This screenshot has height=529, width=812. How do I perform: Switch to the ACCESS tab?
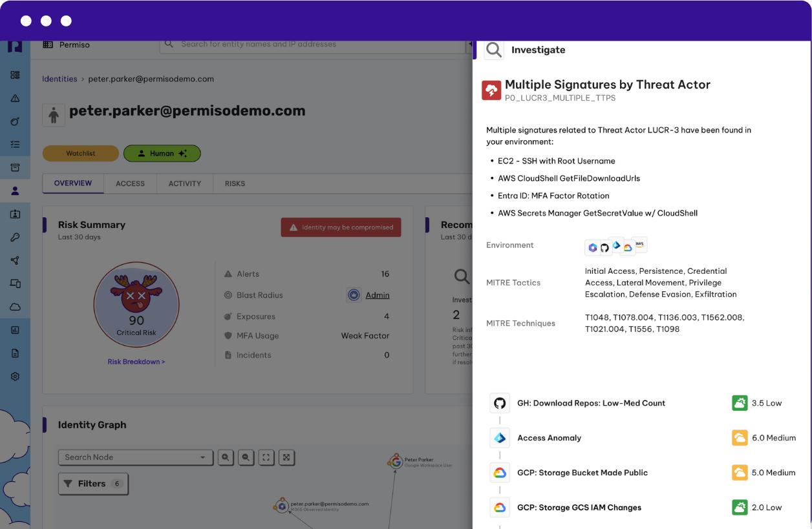point(130,183)
